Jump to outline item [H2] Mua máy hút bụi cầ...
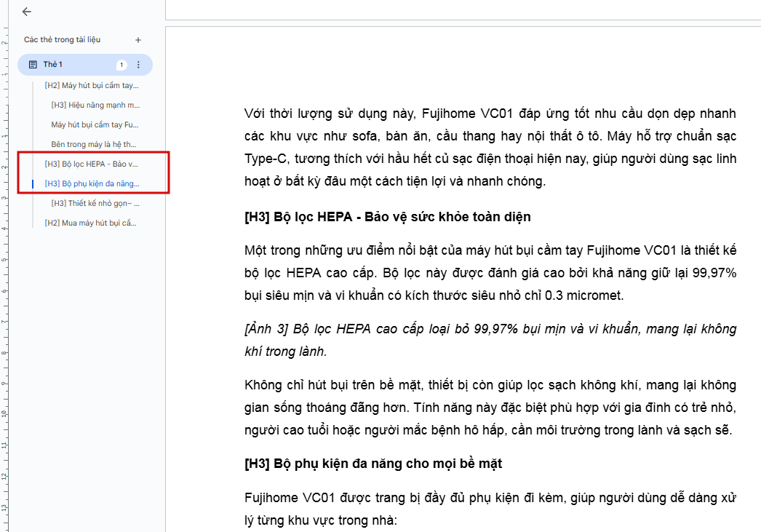 point(90,223)
